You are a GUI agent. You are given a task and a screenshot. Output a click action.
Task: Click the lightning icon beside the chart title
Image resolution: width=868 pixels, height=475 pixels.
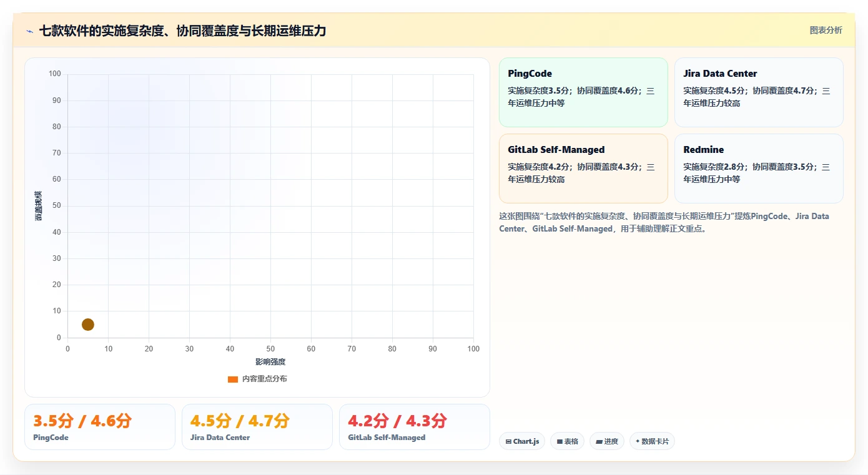click(29, 31)
